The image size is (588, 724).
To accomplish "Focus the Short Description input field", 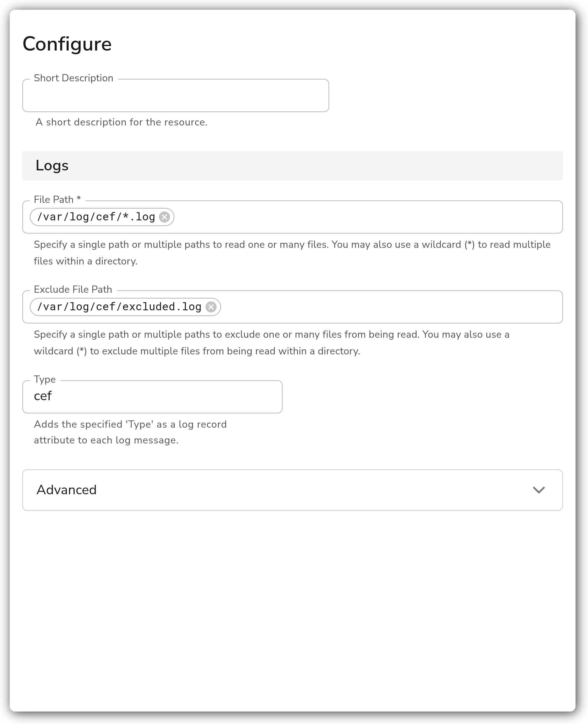I will click(176, 95).
